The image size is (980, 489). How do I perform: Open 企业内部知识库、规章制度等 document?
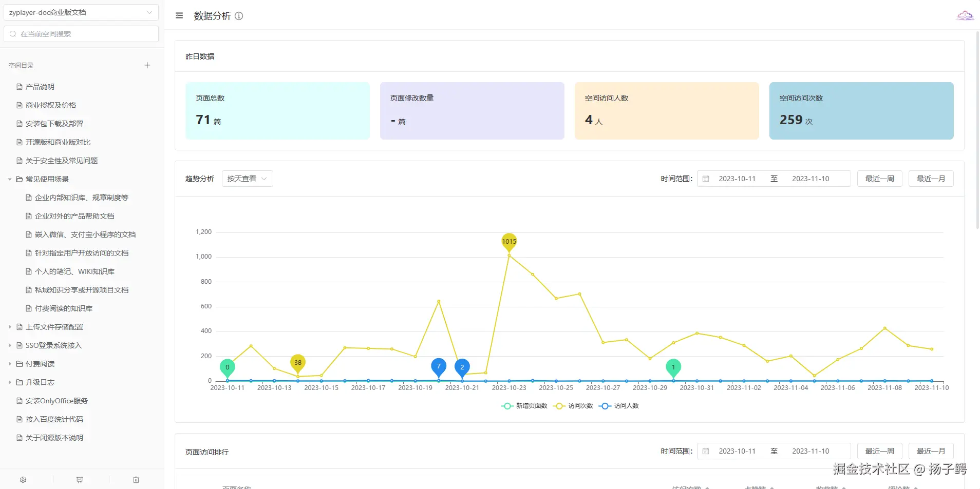click(x=82, y=198)
